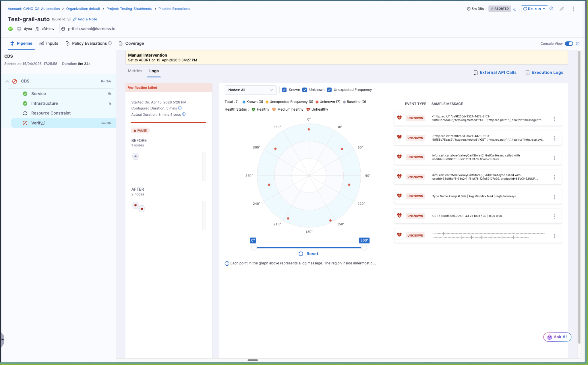Uncheck the Known checkbox

click(284, 90)
